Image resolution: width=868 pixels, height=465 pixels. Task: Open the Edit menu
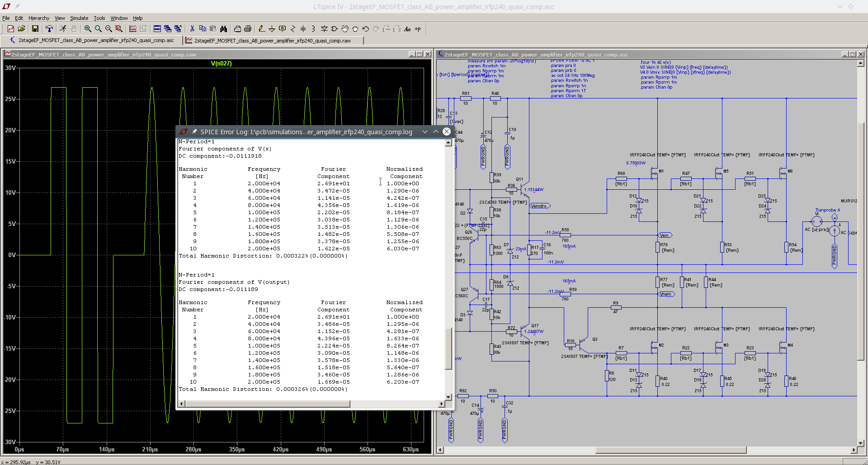pos(19,18)
